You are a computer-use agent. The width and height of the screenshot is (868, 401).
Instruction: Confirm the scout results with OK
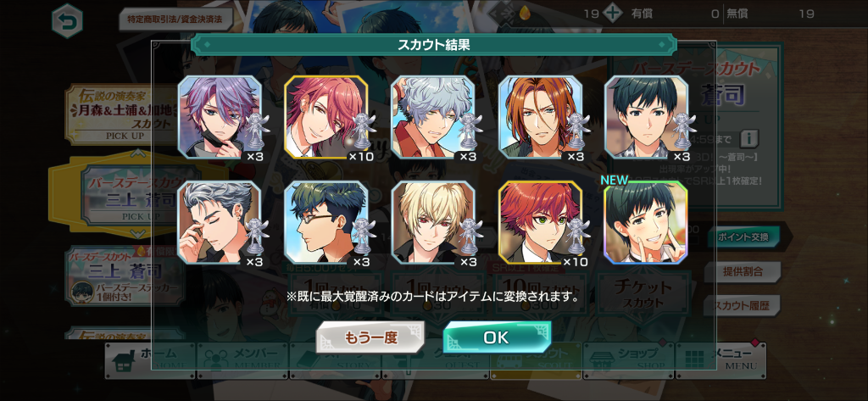497,337
